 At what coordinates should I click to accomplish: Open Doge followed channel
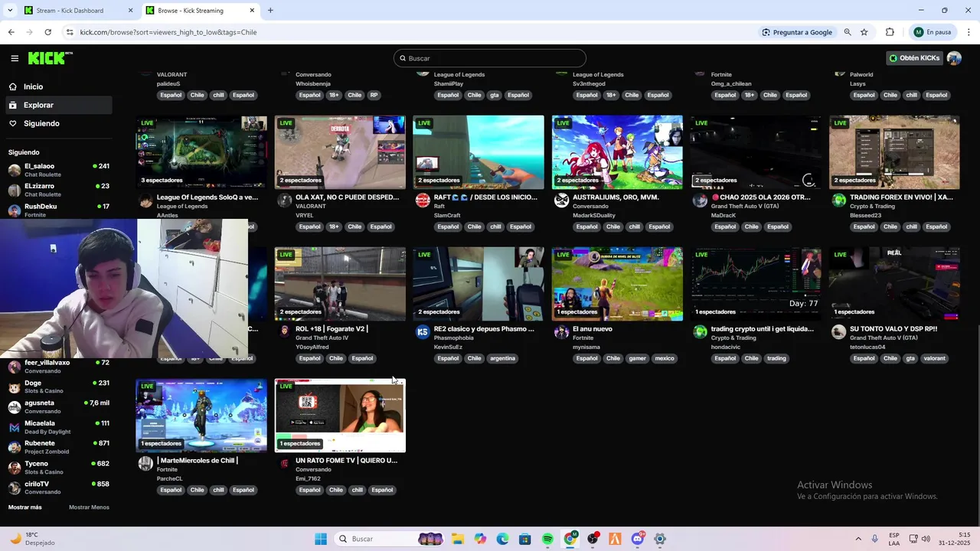click(x=58, y=386)
